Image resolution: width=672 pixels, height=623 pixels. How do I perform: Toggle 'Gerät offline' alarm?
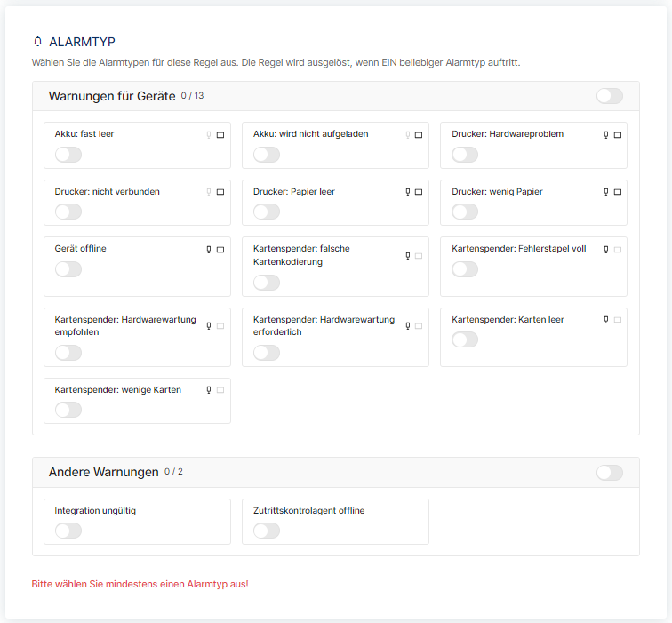[x=68, y=269]
